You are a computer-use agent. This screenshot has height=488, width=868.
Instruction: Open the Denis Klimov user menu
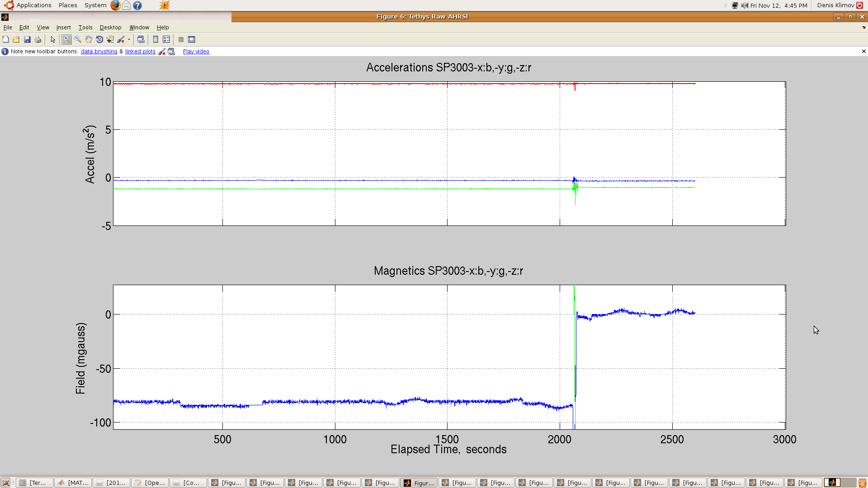click(x=836, y=5)
